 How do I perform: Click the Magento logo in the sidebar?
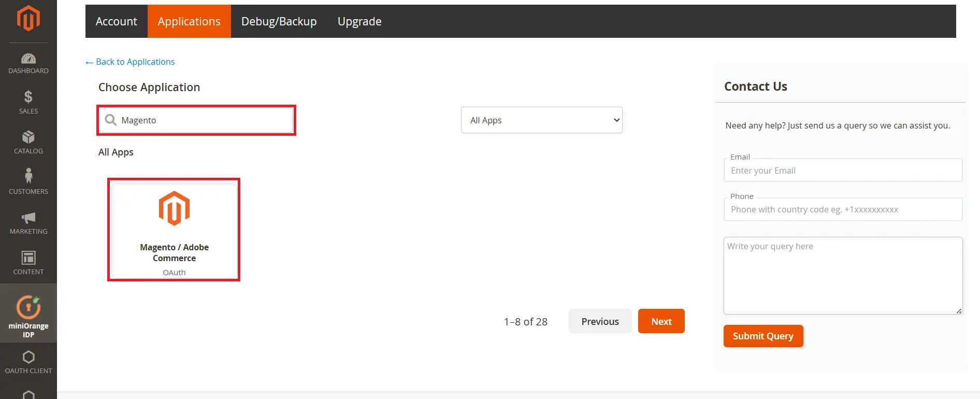click(28, 18)
